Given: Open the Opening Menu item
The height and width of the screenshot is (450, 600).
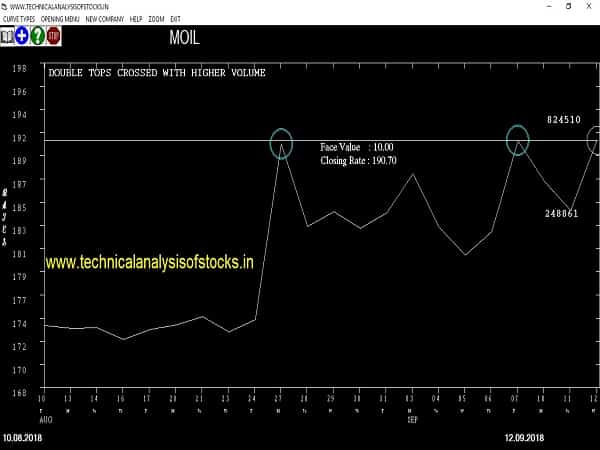Looking at the screenshot, I should 60,19.
